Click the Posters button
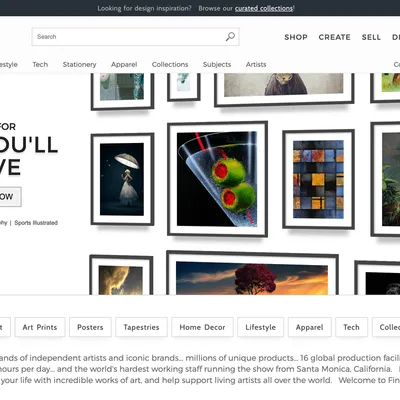This screenshot has width=400, height=400. coord(90,327)
